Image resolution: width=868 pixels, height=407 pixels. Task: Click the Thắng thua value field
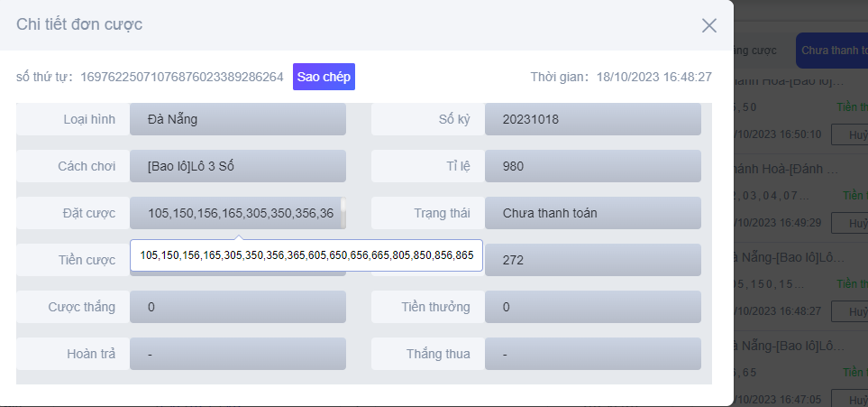click(x=592, y=354)
